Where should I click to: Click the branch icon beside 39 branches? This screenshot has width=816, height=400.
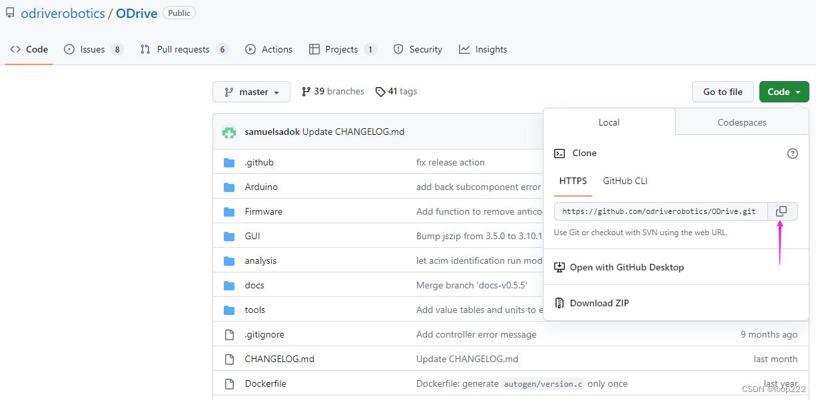point(306,92)
